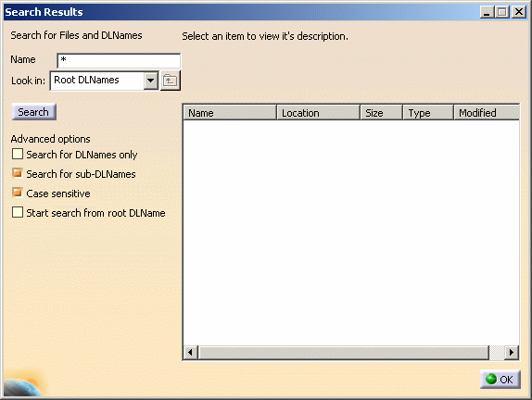The height and width of the screenshot is (400, 532).
Task: Check Start search from root DLName
Action: pyautogui.click(x=18, y=213)
